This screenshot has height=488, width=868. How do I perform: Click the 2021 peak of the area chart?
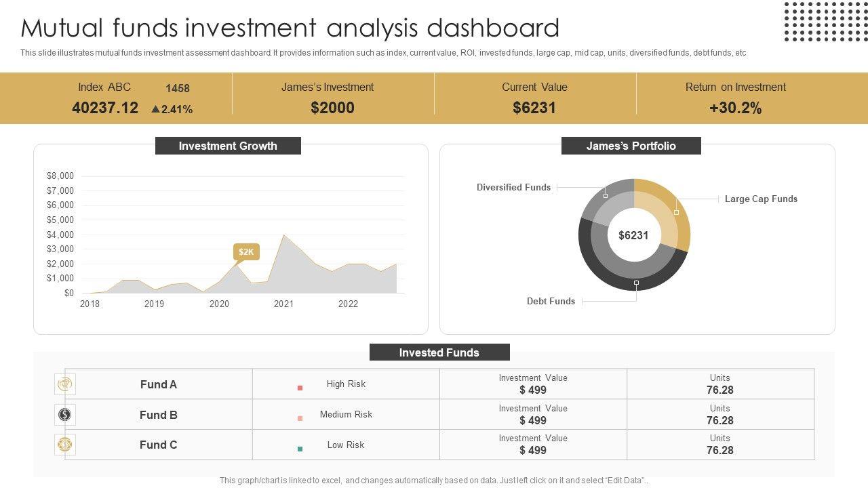point(283,235)
